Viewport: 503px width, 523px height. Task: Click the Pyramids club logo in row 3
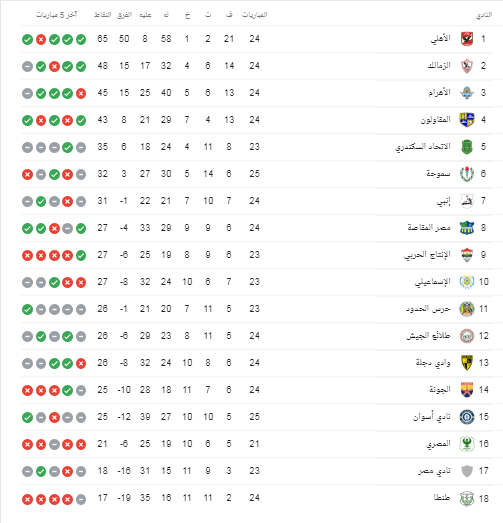point(467,93)
